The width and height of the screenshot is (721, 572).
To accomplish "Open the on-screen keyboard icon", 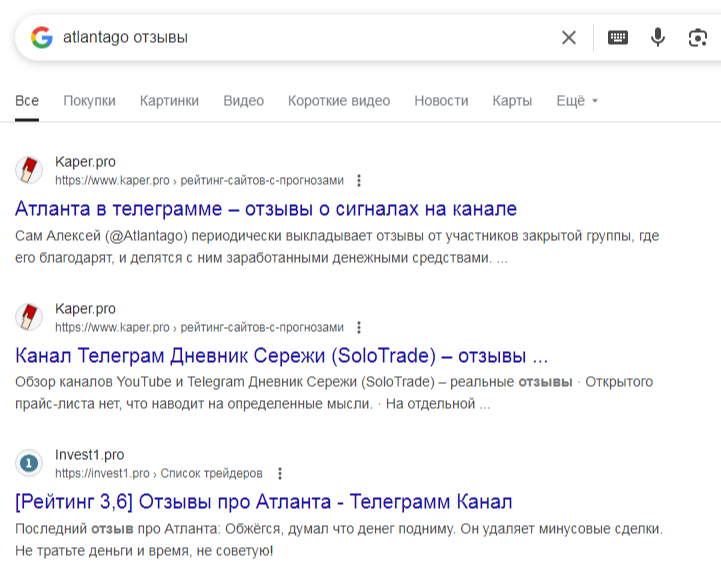I will (x=618, y=37).
